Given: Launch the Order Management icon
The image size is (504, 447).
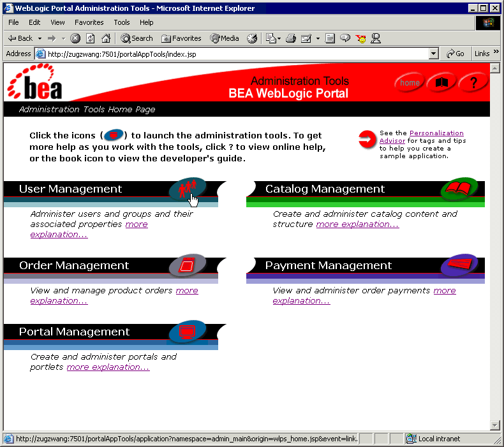Looking at the screenshot, I should 188,265.
